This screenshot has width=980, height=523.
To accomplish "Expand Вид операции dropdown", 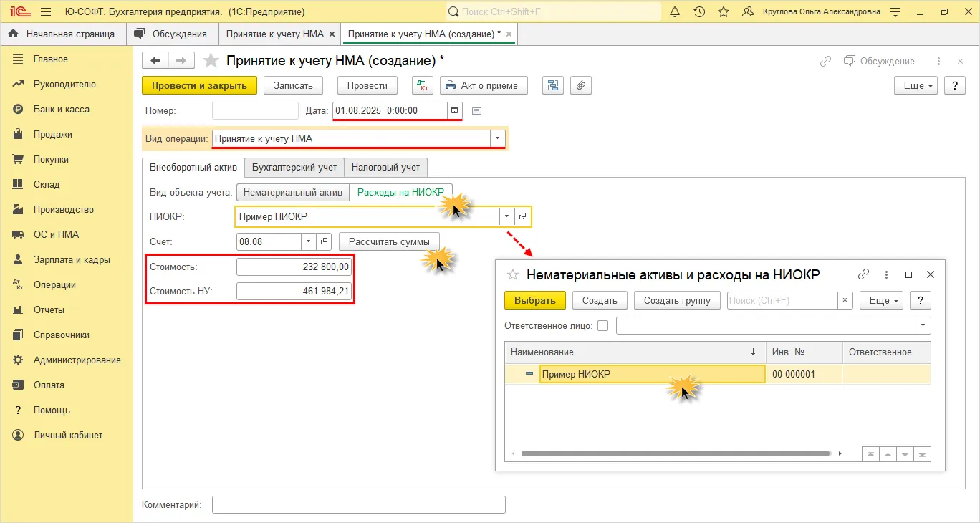I will 497,139.
